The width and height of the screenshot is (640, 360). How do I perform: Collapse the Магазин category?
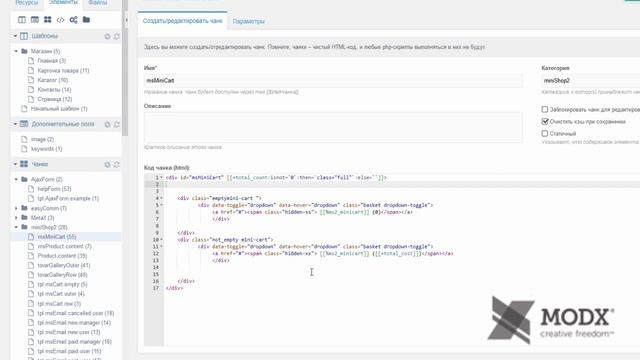coord(16,51)
